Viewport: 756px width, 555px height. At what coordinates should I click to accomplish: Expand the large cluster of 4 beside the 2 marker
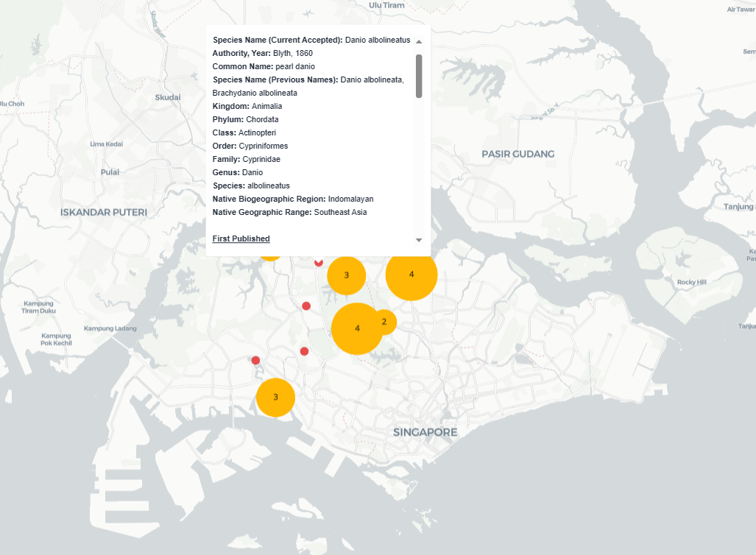click(x=357, y=328)
